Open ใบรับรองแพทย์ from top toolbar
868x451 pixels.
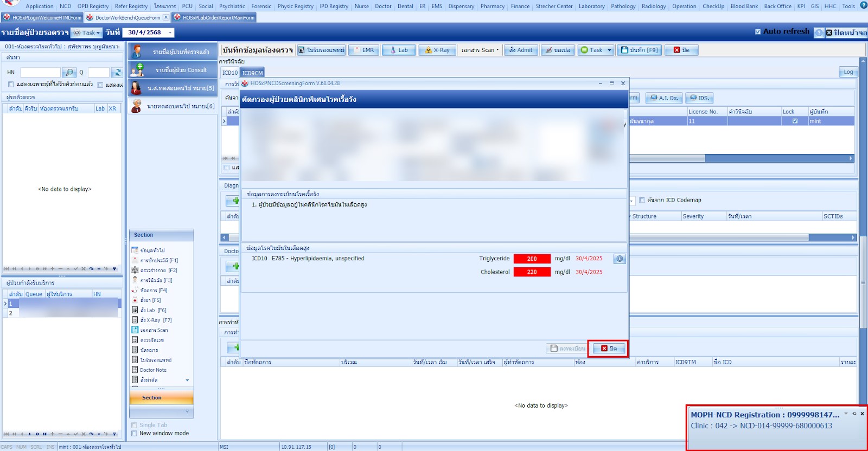(x=321, y=50)
